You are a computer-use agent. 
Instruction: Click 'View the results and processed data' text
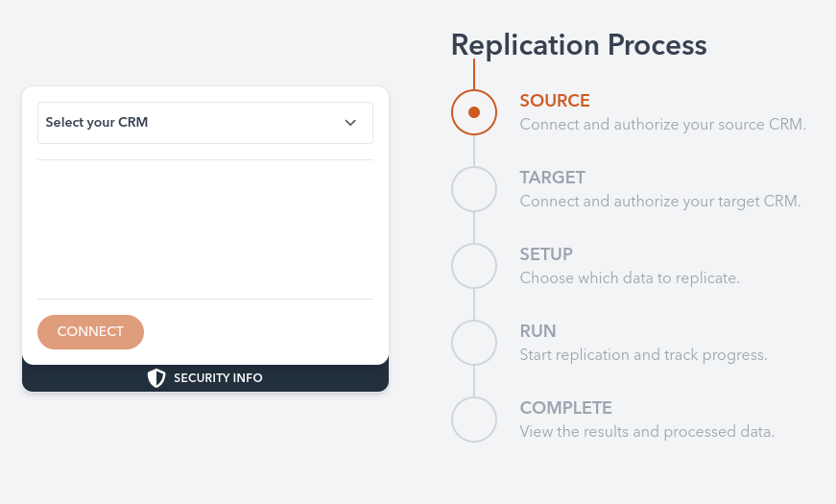tap(647, 432)
